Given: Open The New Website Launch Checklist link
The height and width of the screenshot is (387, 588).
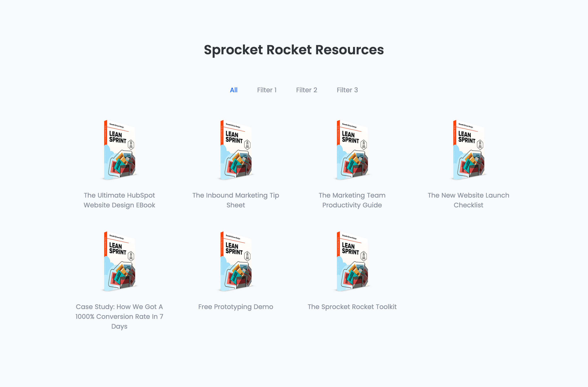Looking at the screenshot, I should click(468, 200).
